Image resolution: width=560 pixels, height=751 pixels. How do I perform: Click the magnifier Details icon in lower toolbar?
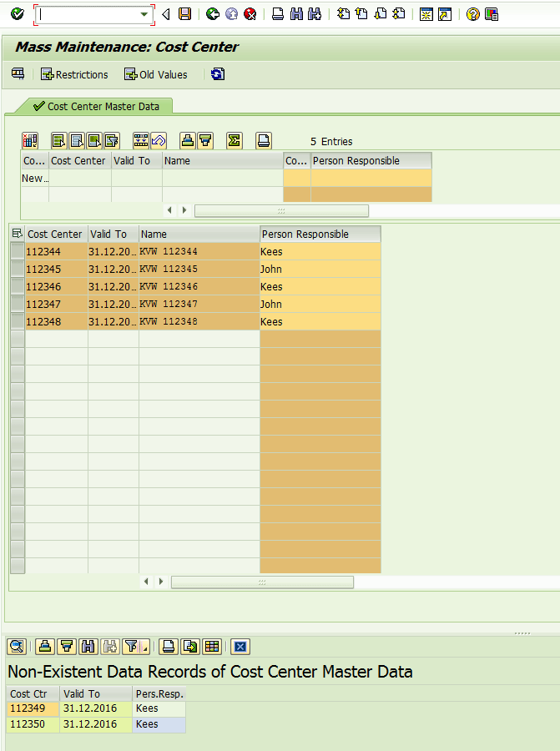coord(17,646)
